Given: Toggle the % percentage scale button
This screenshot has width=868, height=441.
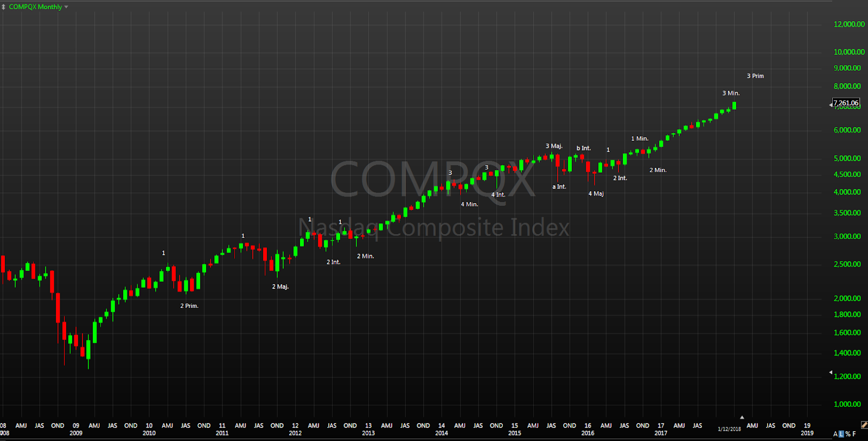Looking at the screenshot, I should [848, 434].
